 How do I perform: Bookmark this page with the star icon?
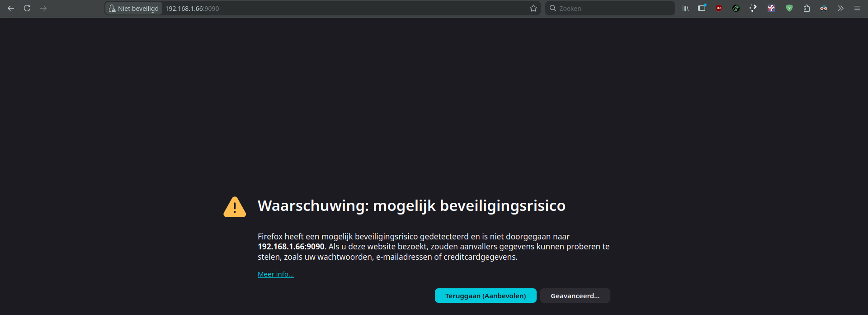[533, 8]
